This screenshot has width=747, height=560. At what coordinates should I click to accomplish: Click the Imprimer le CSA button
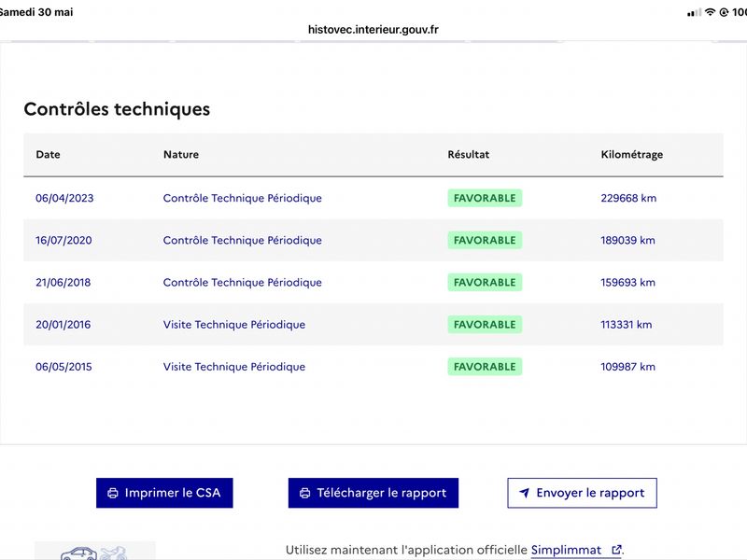pos(164,493)
